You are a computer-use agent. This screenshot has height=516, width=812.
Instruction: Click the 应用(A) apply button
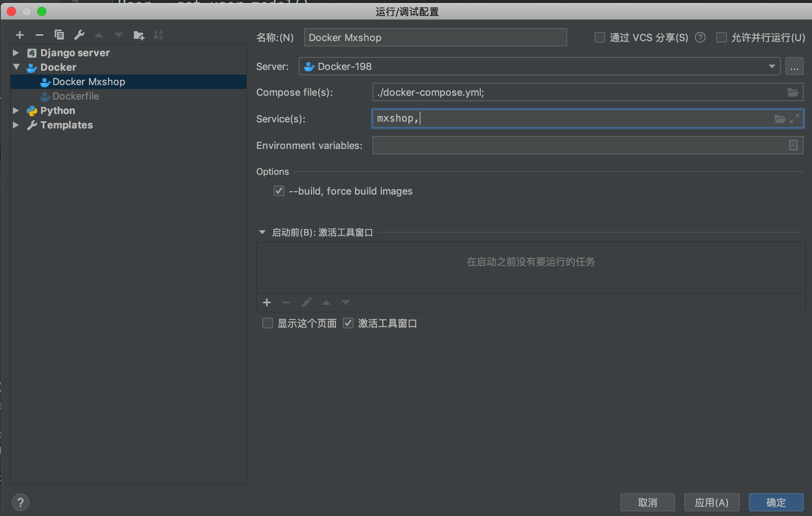tap(712, 502)
